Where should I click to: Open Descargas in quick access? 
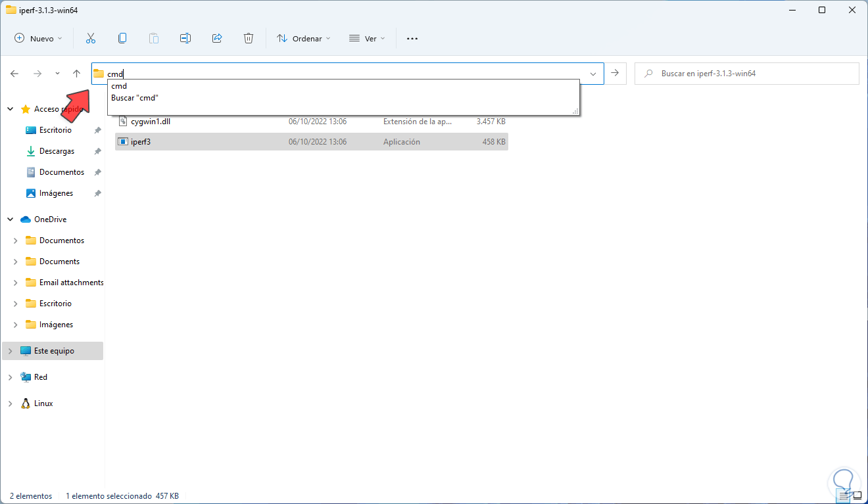point(57,151)
